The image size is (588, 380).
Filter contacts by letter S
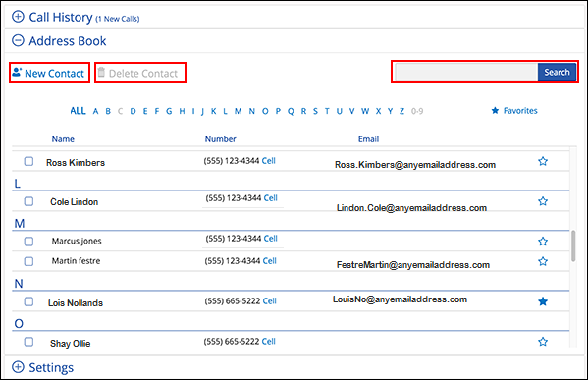click(315, 111)
